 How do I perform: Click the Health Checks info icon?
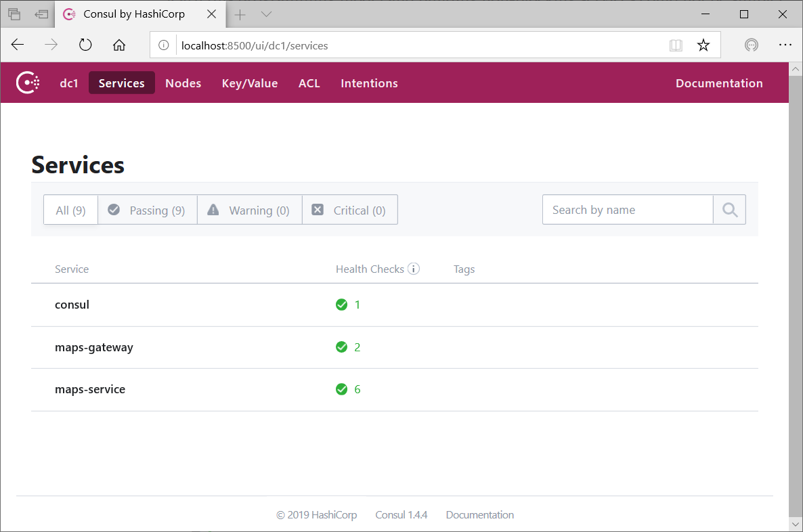pos(414,269)
